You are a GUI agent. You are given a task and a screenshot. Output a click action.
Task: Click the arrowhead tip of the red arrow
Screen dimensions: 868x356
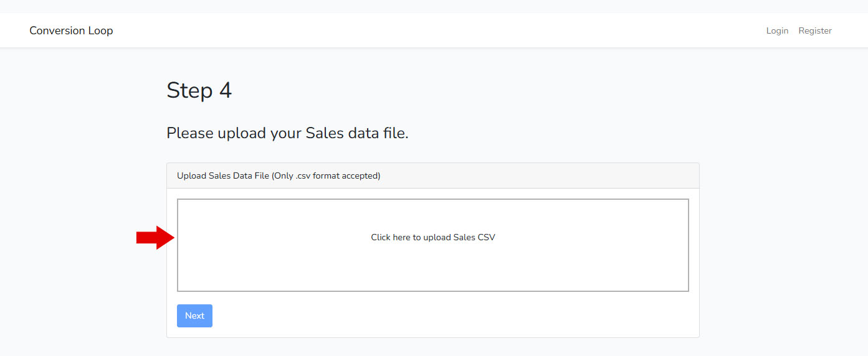click(172, 237)
